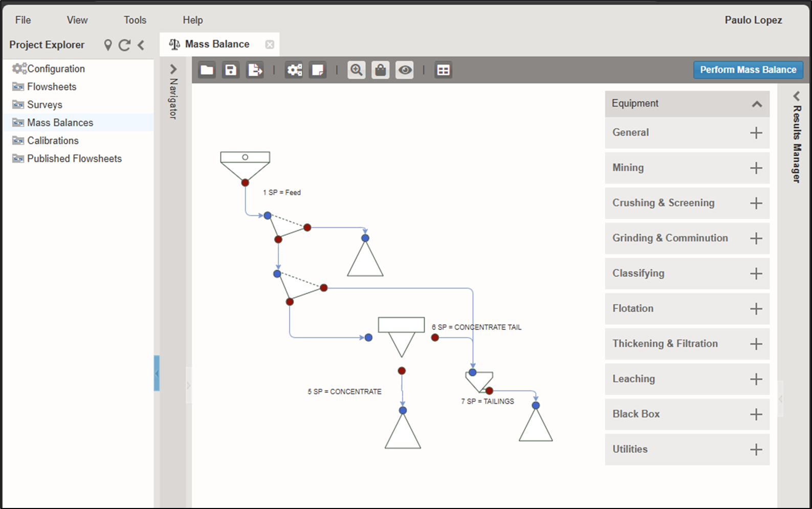Select the triangle stockpile after TAILINGS stream

click(536, 425)
